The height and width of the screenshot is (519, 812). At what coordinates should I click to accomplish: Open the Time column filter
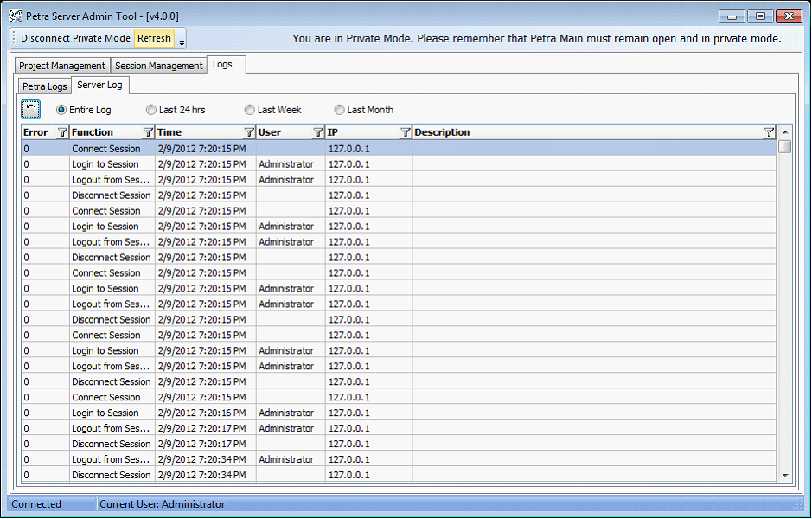[249, 132]
